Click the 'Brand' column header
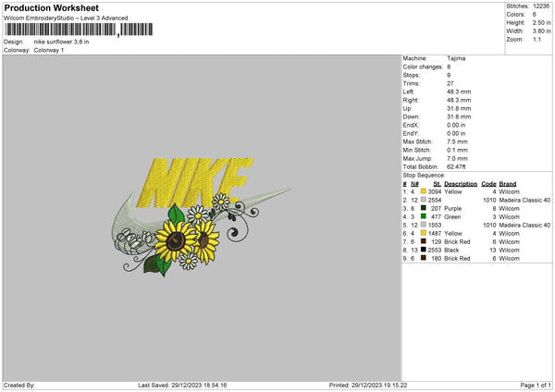Screen dimensions: 555x392 (508, 184)
